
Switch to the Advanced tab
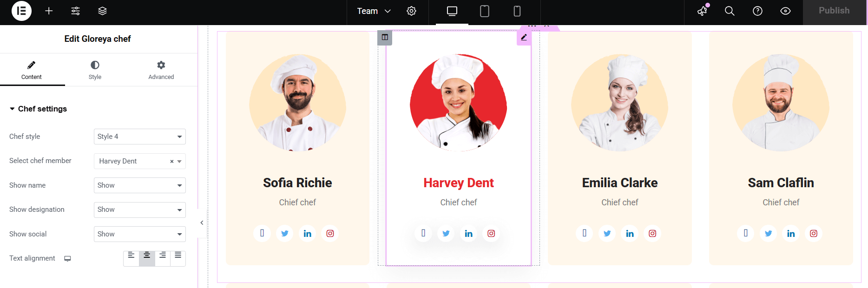click(x=161, y=70)
